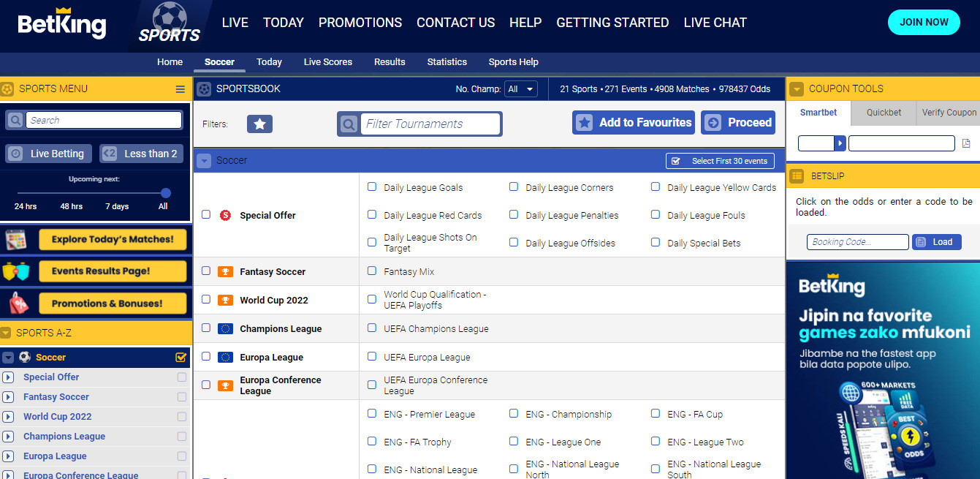
Task: Click Select First 30 events
Action: coord(720,161)
